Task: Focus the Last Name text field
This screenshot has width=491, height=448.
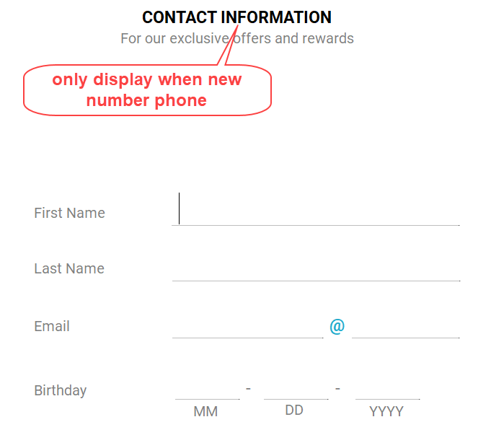Action: click(316, 268)
